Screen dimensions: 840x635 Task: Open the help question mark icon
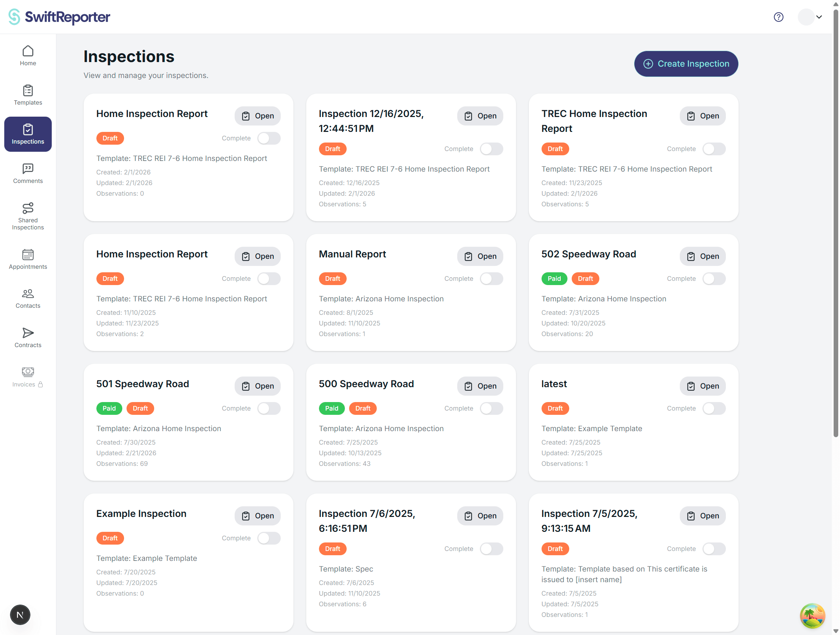pyautogui.click(x=778, y=17)
